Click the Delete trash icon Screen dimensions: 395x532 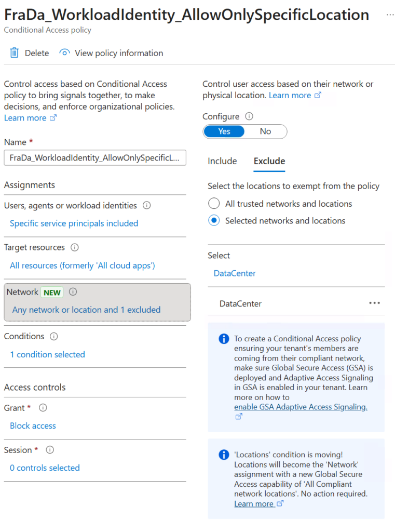pos(15,53)
